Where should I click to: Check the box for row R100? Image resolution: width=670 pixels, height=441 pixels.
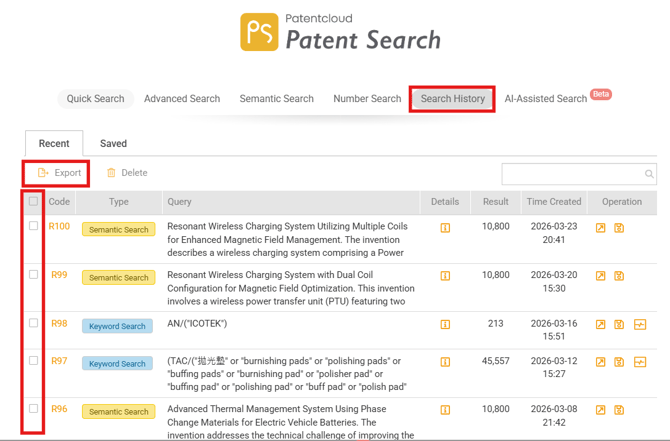coord(34,226)
